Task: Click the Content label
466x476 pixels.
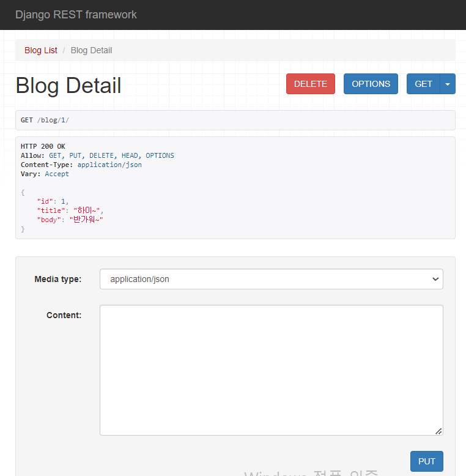Action: [64, 315]
